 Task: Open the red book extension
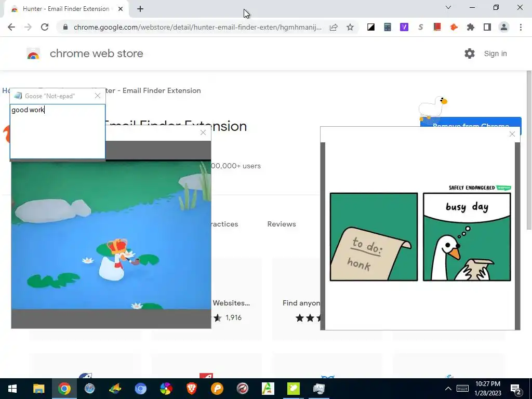point(437,27)
